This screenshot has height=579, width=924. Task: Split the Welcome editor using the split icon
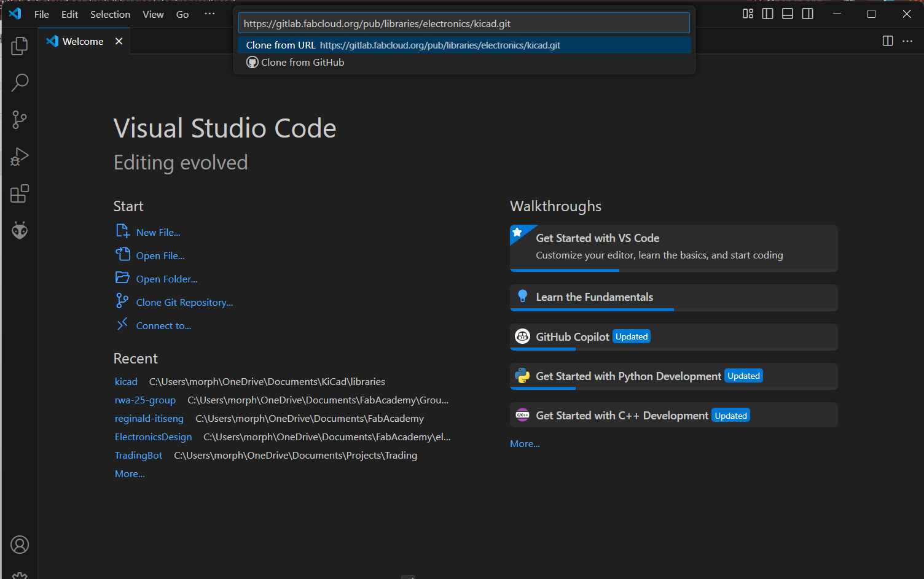coord(887,41)
